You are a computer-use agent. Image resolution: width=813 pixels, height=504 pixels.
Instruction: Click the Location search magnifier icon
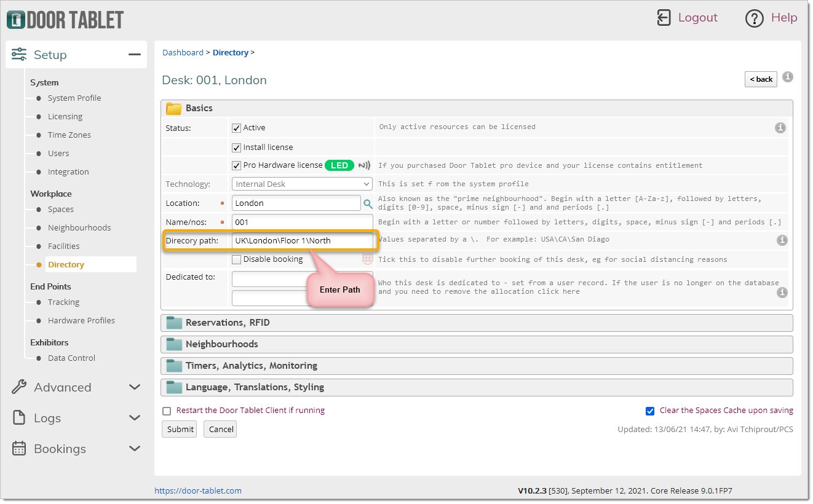(x=368, y=203)
